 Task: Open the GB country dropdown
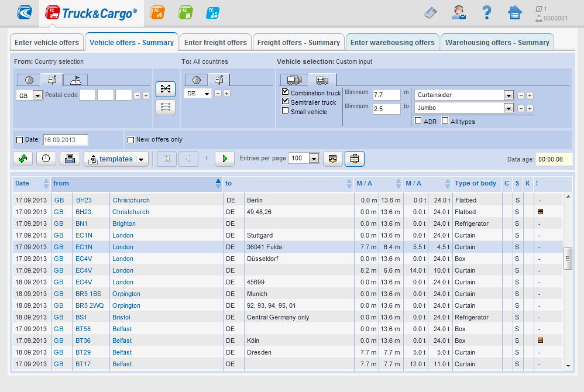click(37, 95)
